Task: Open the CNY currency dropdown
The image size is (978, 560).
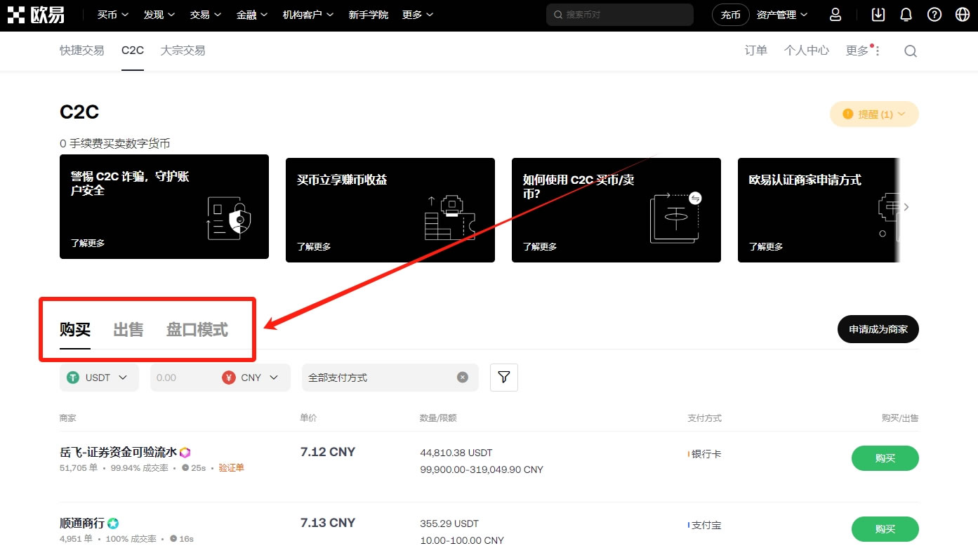Action: [254, 378]
